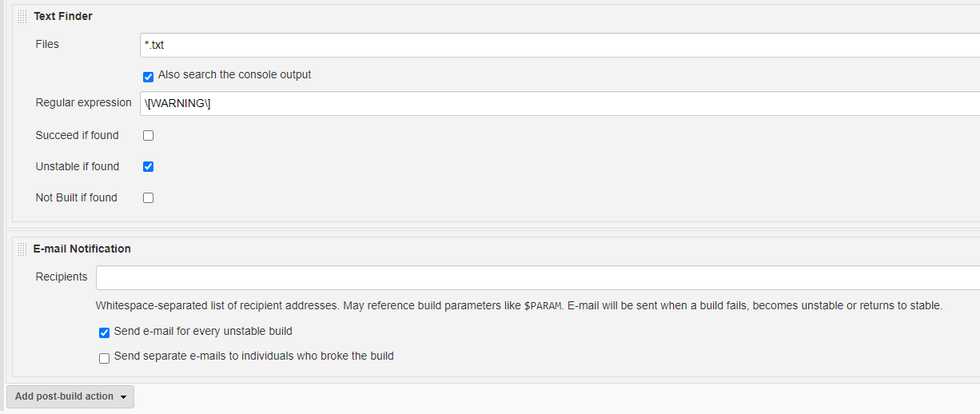980x414 pixels.
Task: Focus the Regular expression text field
Action: [560, 103]
